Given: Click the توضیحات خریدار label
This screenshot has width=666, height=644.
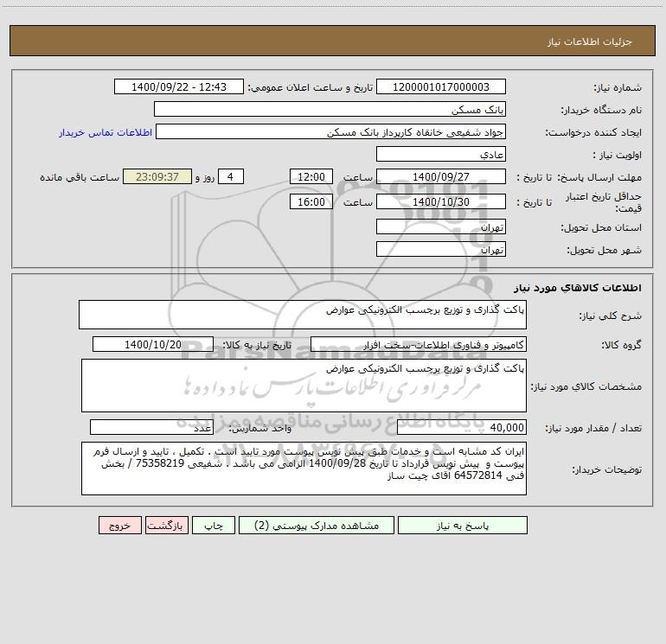Looking at the screenshot, I should point(606,469).
